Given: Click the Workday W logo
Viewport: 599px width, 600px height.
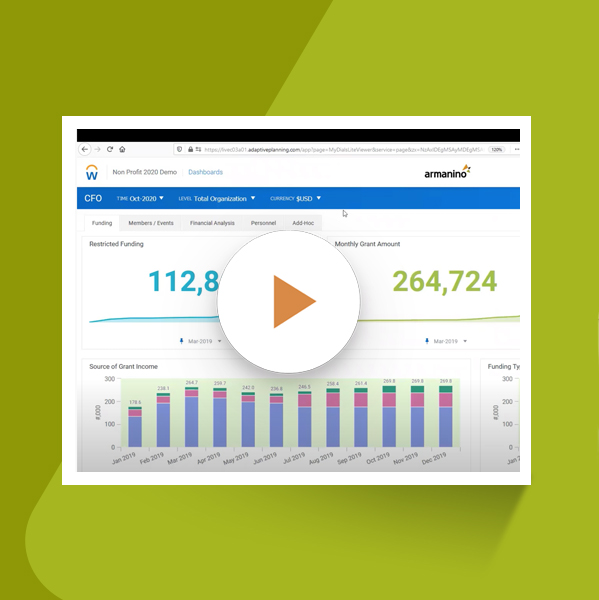Looking at the screenshot, I should (x=92, y=173).
